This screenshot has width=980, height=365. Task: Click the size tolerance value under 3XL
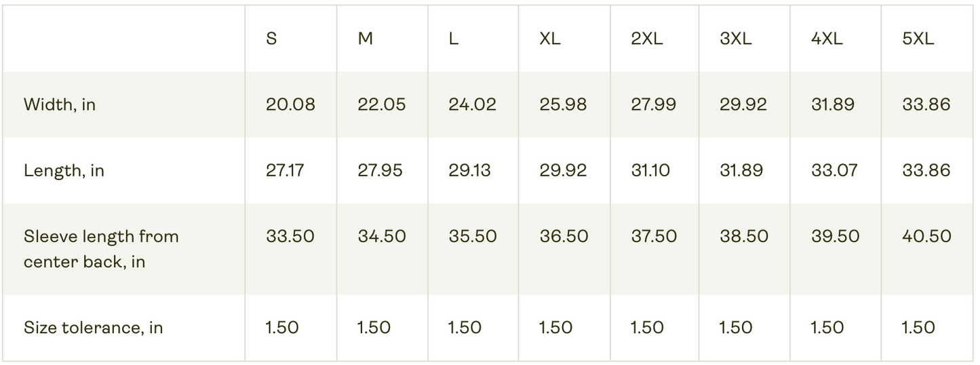tap(736, 328)
